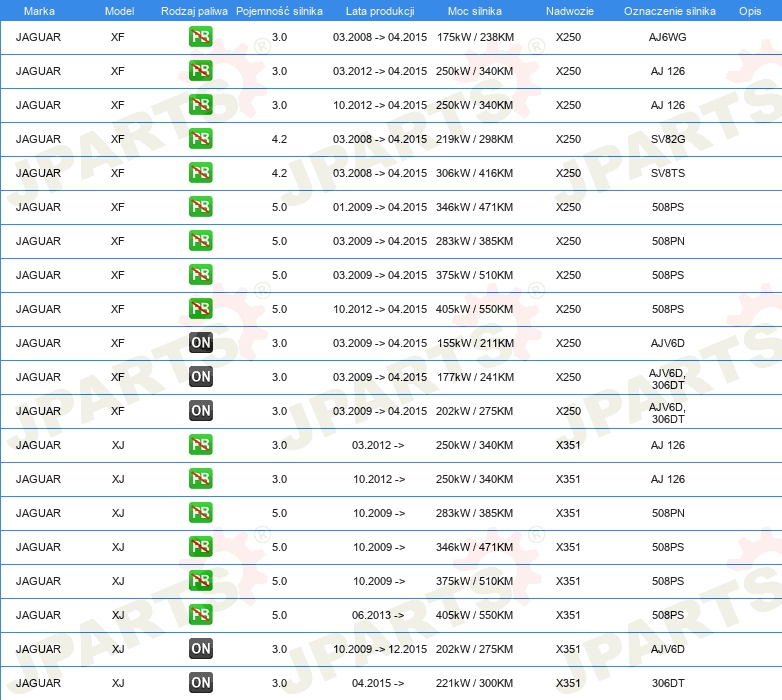
Task: Click engine capacity 4.2 in the SV82G row
Action: pos(279,139)
